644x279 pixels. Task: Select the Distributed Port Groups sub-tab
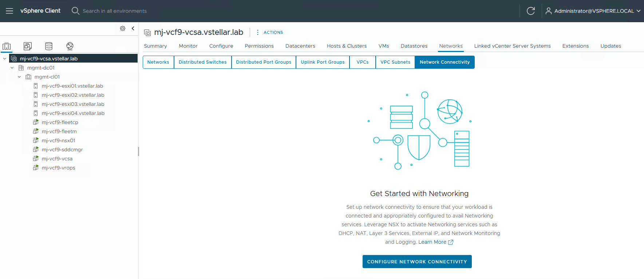point(264,62)
